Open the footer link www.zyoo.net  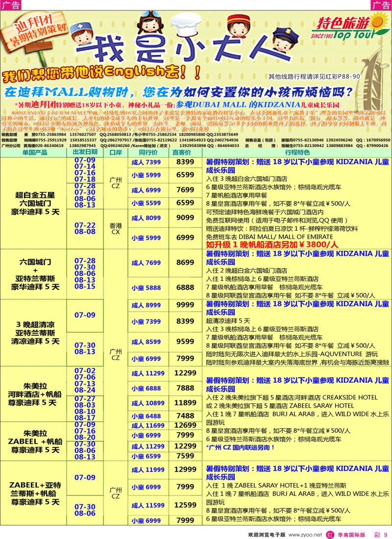305,535
